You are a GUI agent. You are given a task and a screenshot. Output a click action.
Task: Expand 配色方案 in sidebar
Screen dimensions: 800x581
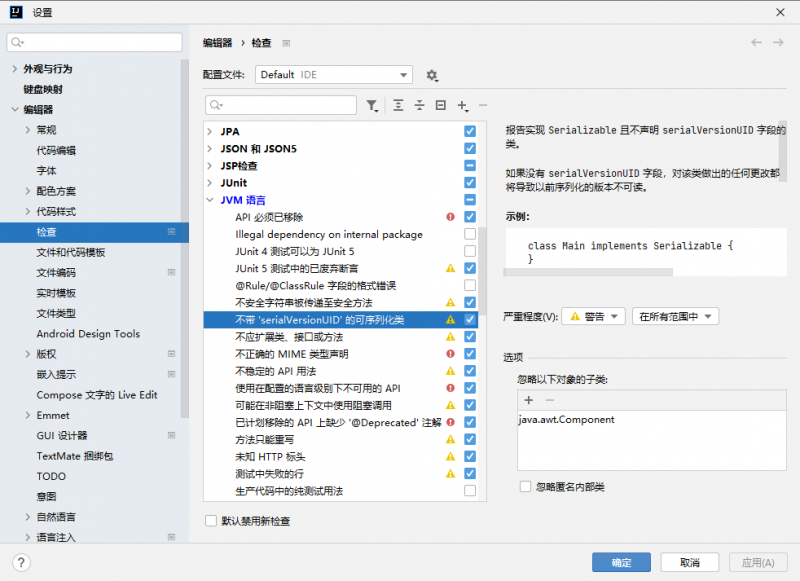coord(28,191)
